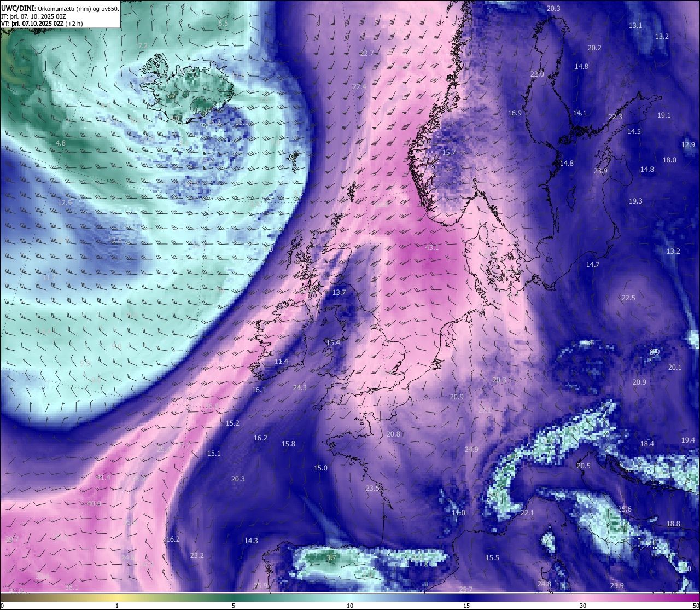Click the 14.7 value over the Baltic coast
The image size is (700, 610).
[593, 264]
